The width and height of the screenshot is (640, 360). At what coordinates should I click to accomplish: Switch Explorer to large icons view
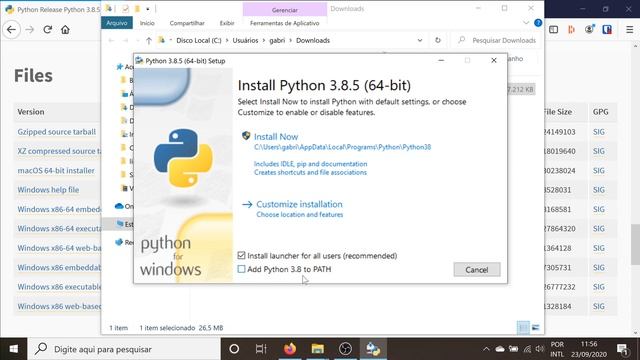[536, 327]
